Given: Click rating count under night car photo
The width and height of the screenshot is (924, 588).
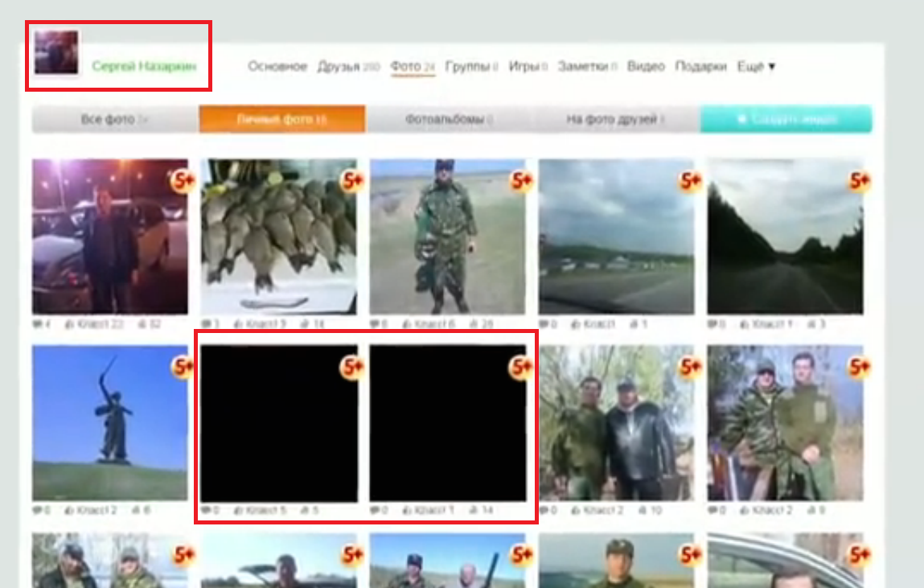Looking at the screenshot, I should click(150, 324).
